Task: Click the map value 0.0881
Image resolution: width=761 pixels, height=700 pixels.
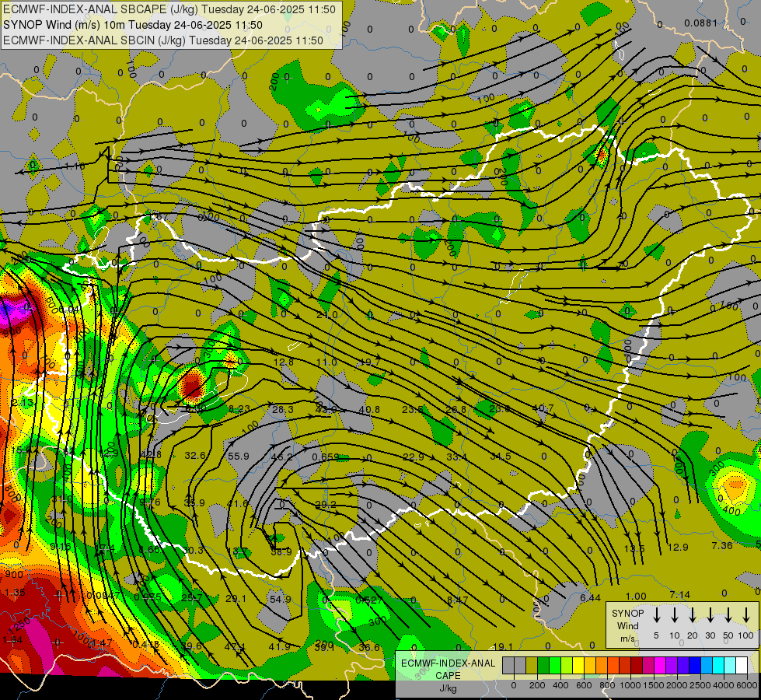Action: click(x=700, y=23)
